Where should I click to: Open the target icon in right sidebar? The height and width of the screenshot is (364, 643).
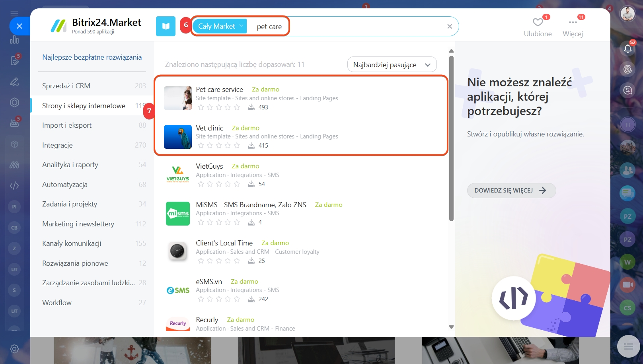click(x=628, y=69)
